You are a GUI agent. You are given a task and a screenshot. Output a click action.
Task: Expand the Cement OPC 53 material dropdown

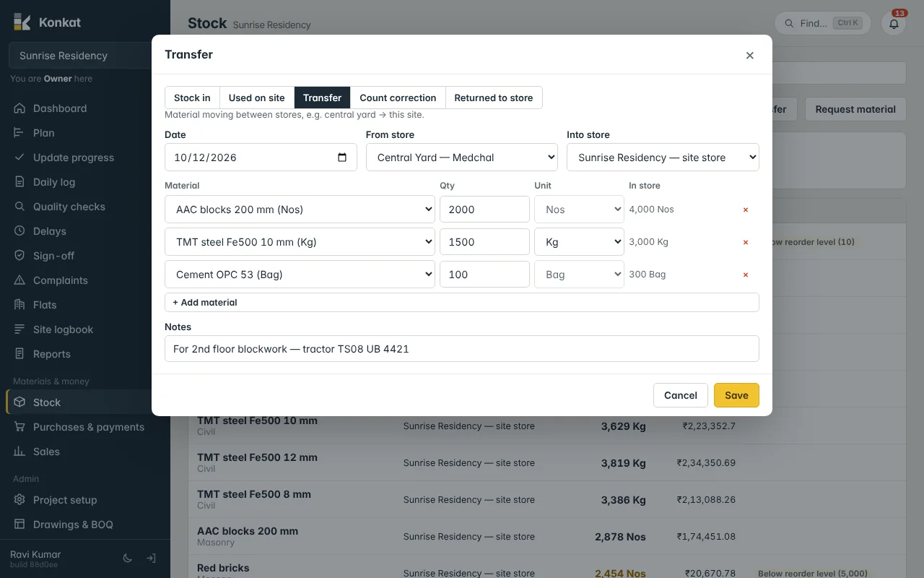coord(300,275)
